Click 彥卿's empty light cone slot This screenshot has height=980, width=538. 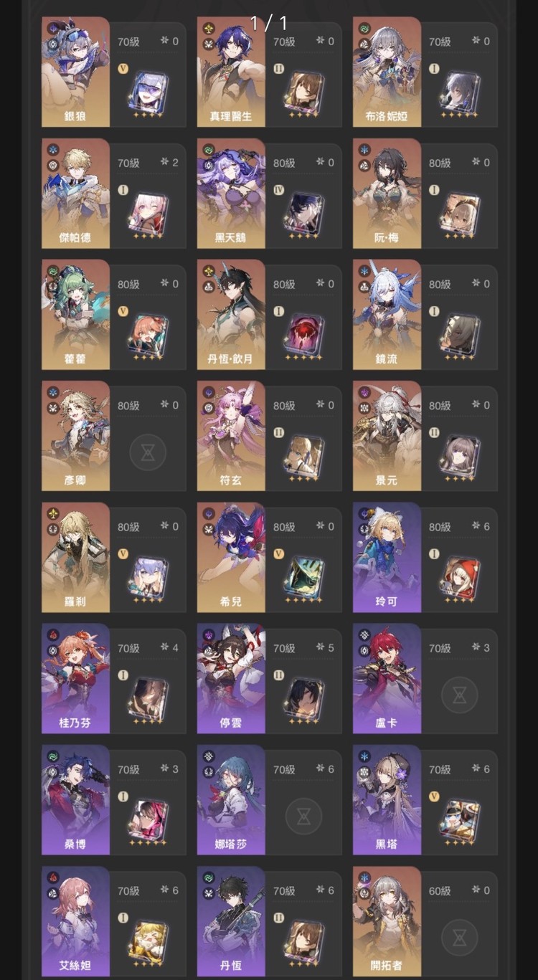(x=148, y=453)
